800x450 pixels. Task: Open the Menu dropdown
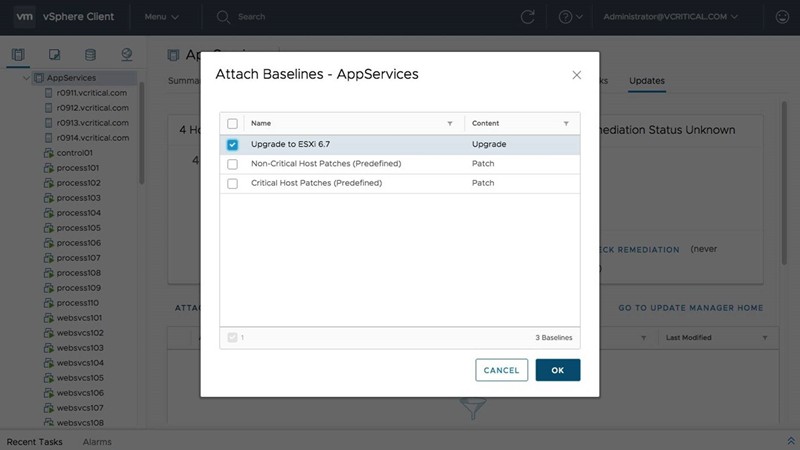pyautogui.click(x=161, y=17)
